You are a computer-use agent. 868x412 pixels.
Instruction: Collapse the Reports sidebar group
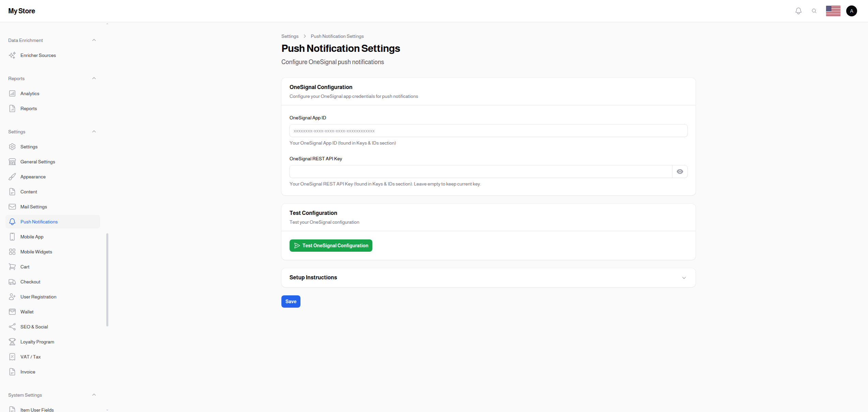pos(94,78)
